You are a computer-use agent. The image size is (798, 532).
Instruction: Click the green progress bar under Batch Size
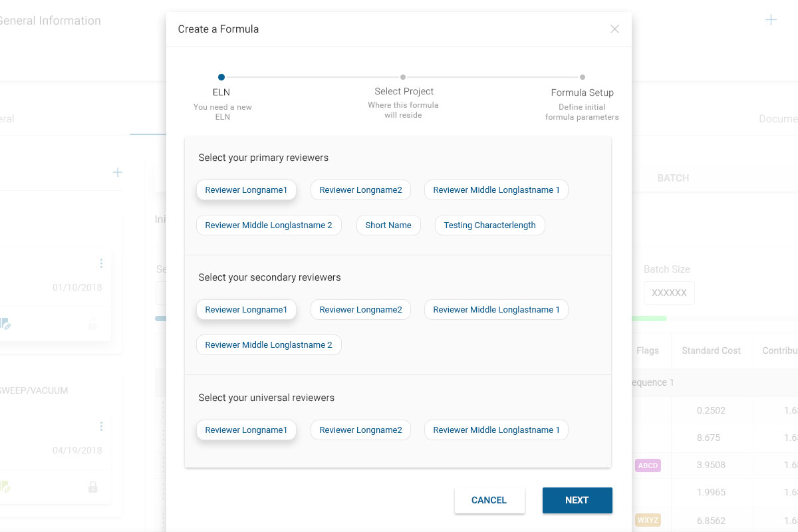(648, 319)
